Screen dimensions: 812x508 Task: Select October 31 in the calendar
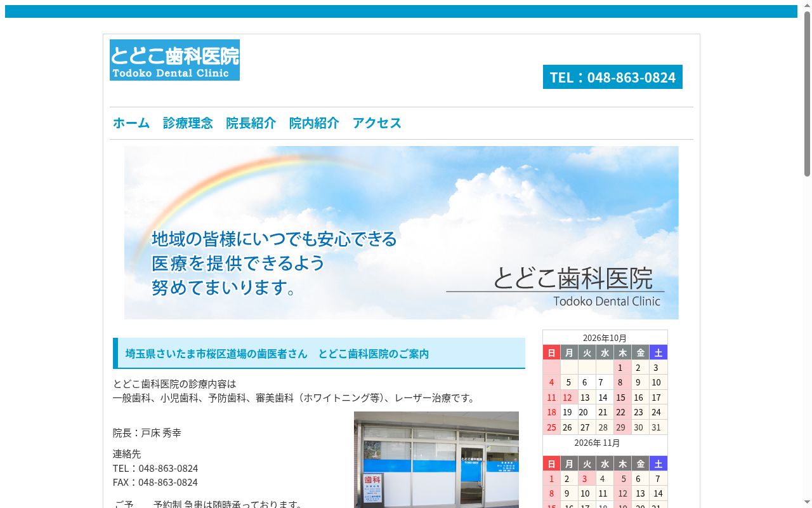[x=658, y=427]
